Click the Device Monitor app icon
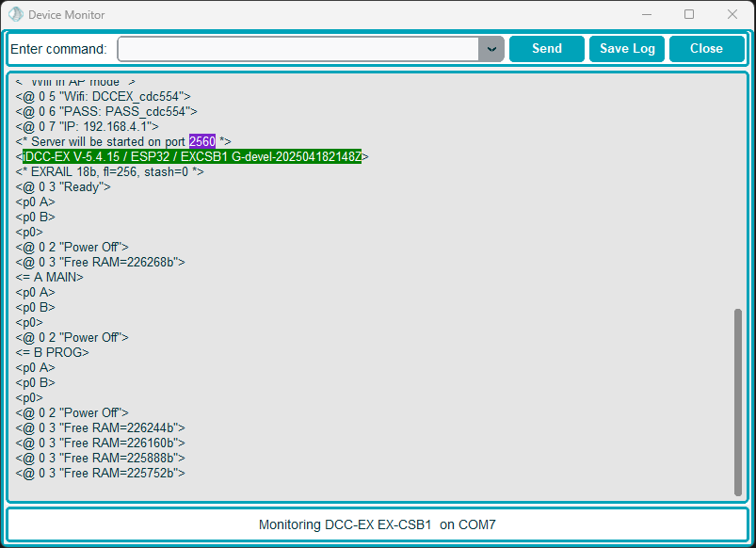756x548 pixels. [x=15, y=14]
